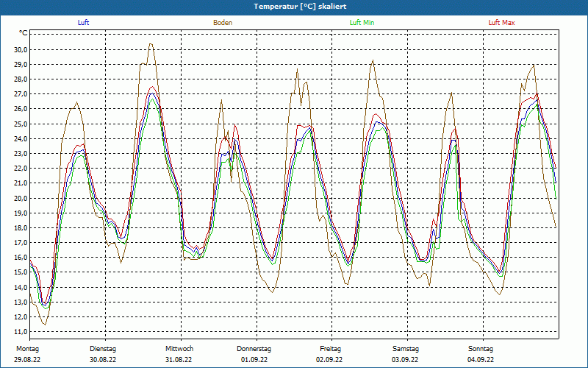Select the 'Dienstag' day label
Viewport: 588px width, 368px height.
(x=103, y=349)
